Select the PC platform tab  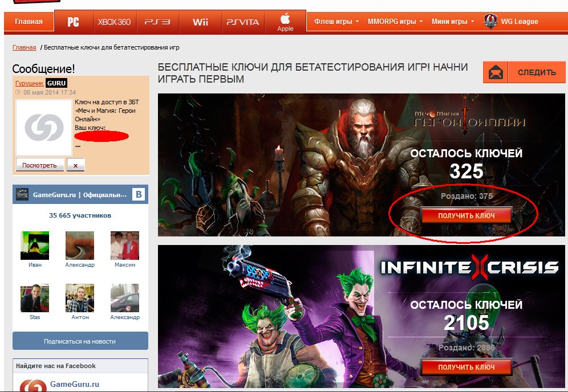(x=74, y=22)
